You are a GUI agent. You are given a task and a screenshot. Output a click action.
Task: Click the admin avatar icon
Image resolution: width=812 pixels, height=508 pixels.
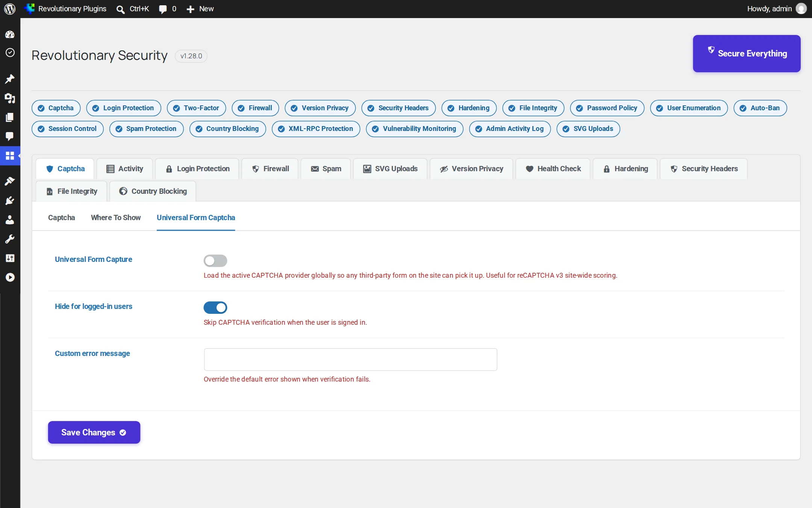[x=801, y=9]
